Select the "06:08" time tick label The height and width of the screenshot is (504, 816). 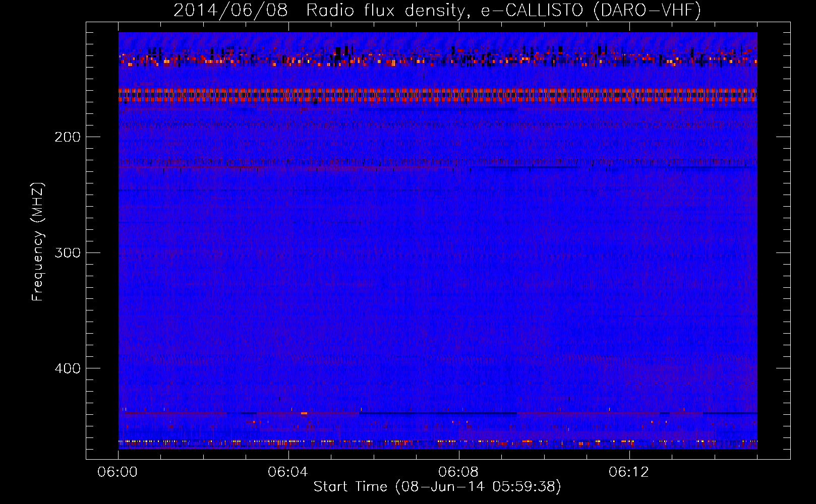[x=458, y=472]
